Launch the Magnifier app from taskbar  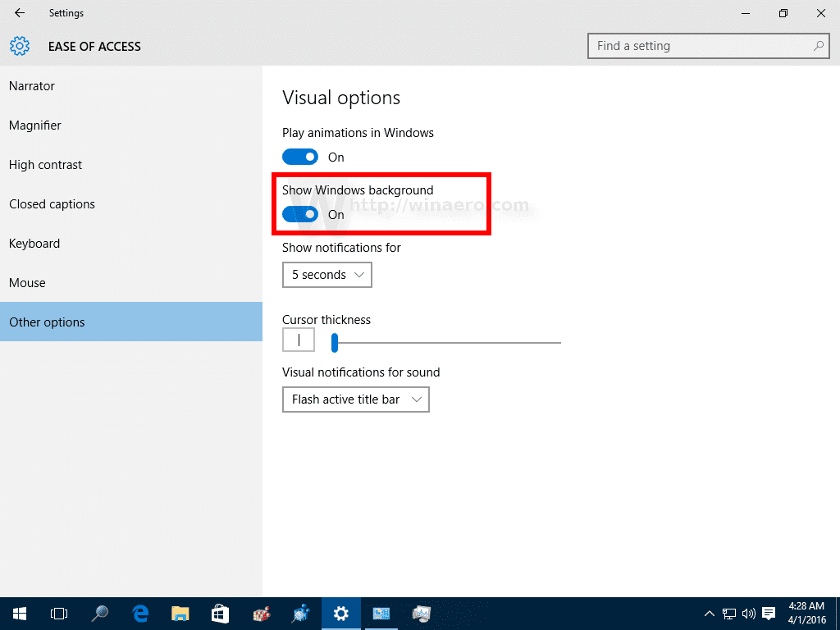pyautogui.click(x=99, y=614)
